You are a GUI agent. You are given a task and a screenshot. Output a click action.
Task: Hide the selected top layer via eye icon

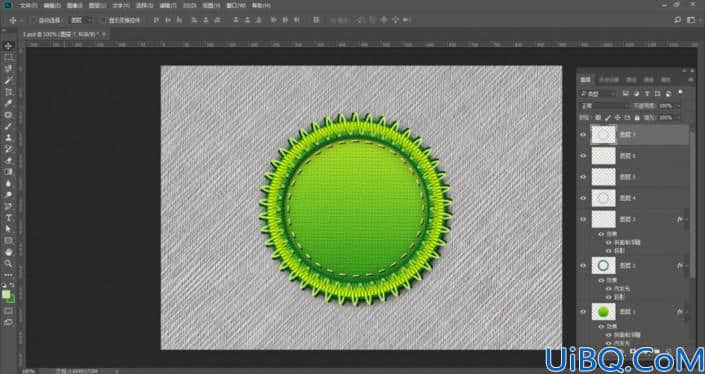583,134
